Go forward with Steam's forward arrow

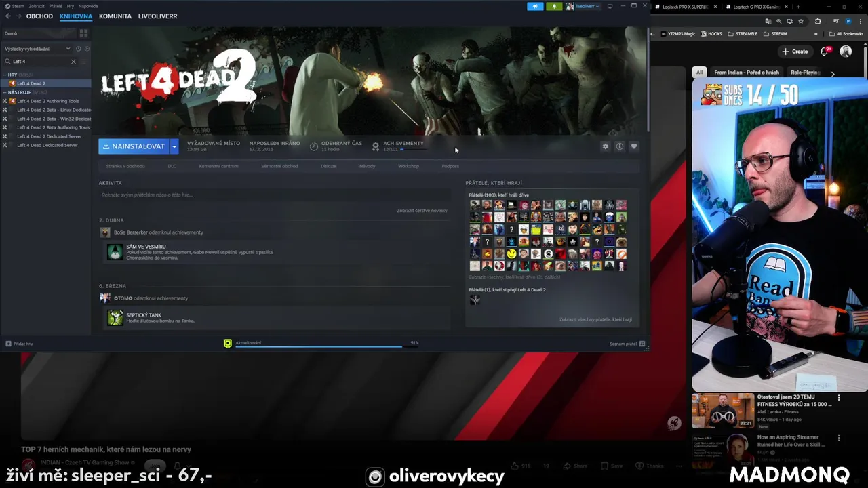[x=18, y=16]
